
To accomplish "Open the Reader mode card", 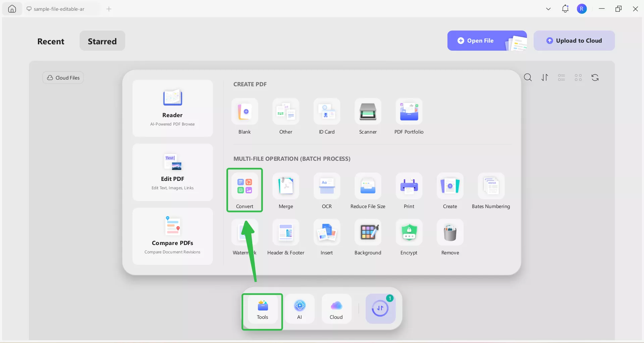I will point(172,108).
